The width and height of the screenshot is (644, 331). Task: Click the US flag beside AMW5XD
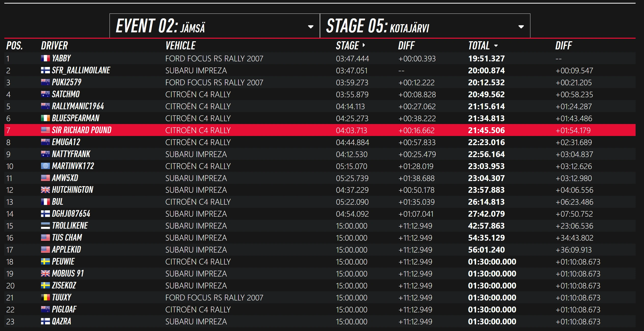click(x=45, y=178)
